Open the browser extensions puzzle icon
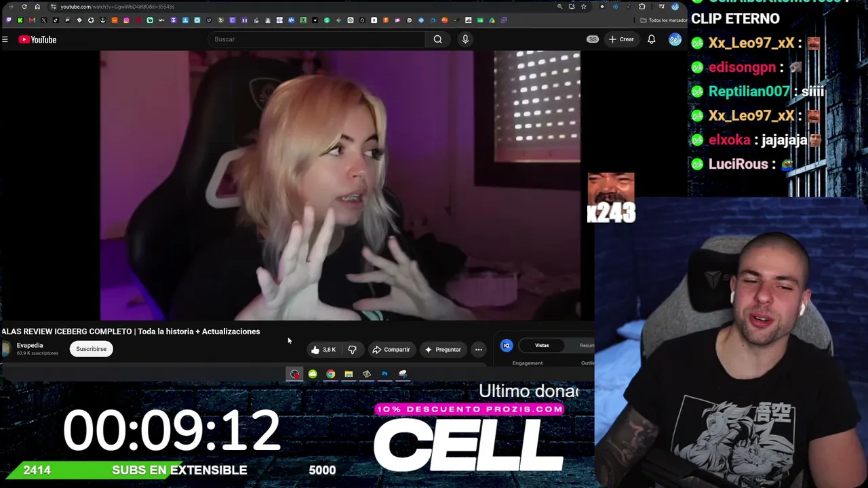868x488 pixels. (x=642, y=7)
